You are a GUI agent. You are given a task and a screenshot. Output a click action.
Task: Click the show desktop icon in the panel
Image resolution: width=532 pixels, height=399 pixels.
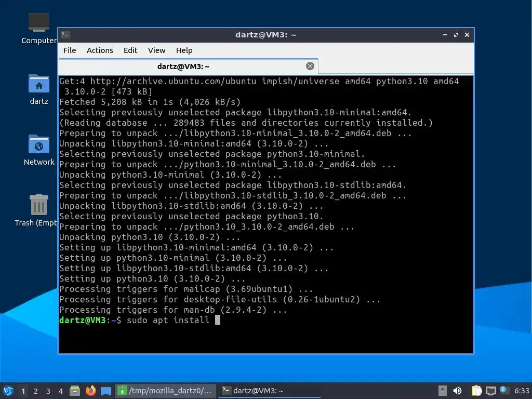point(106,391)
